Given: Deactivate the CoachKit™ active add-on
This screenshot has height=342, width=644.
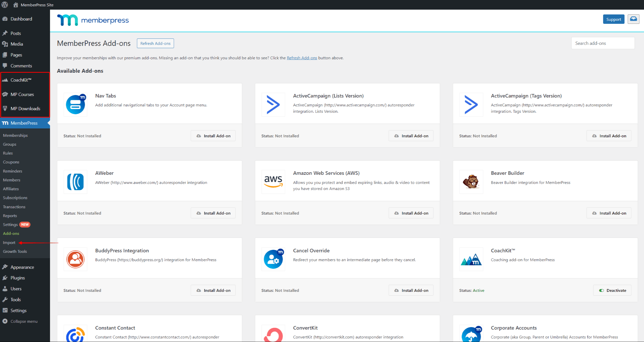Looking at the screenshot, I should coord(612,290).
